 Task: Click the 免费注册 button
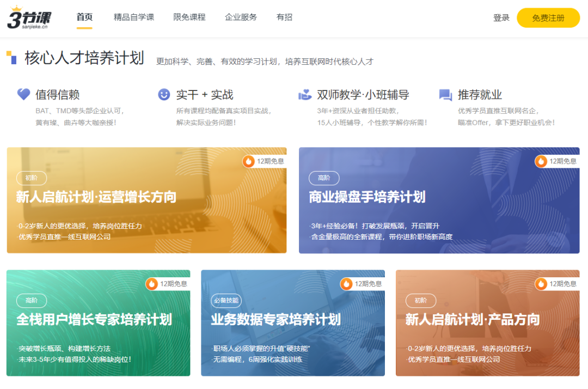(548, 17)
